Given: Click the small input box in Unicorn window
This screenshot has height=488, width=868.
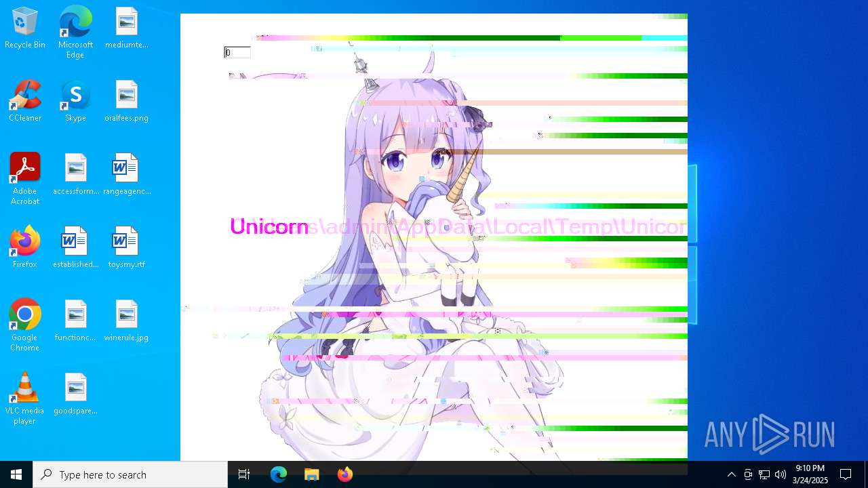Looking at the screenshot, I should 237,52.
